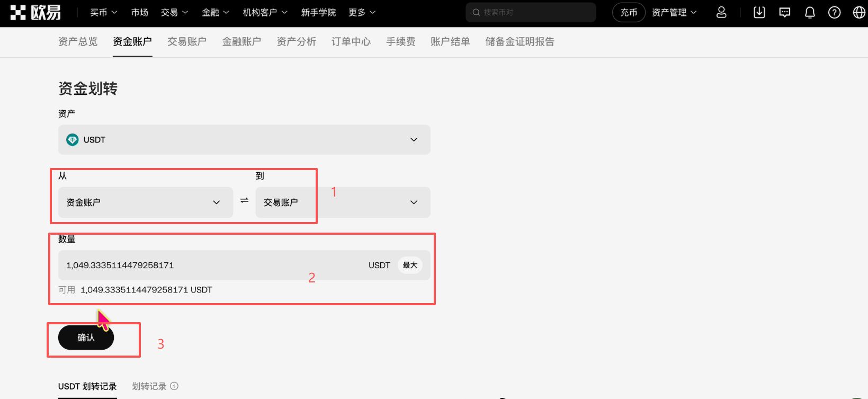
Task: Click the help question mark icon
Action: [834, 12]
